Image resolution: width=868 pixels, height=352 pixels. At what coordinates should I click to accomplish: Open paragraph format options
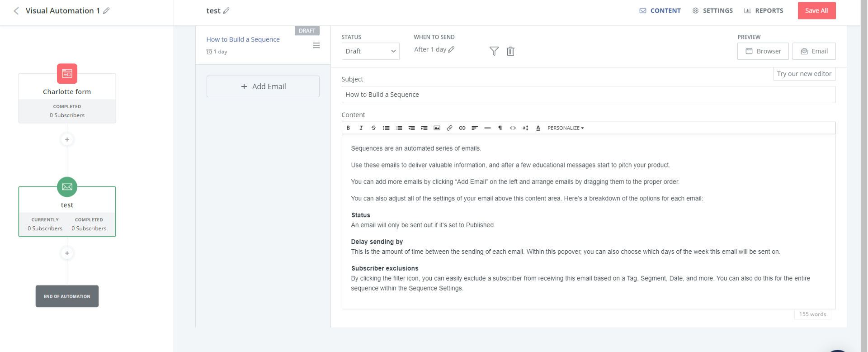click(x=500, y=128)
